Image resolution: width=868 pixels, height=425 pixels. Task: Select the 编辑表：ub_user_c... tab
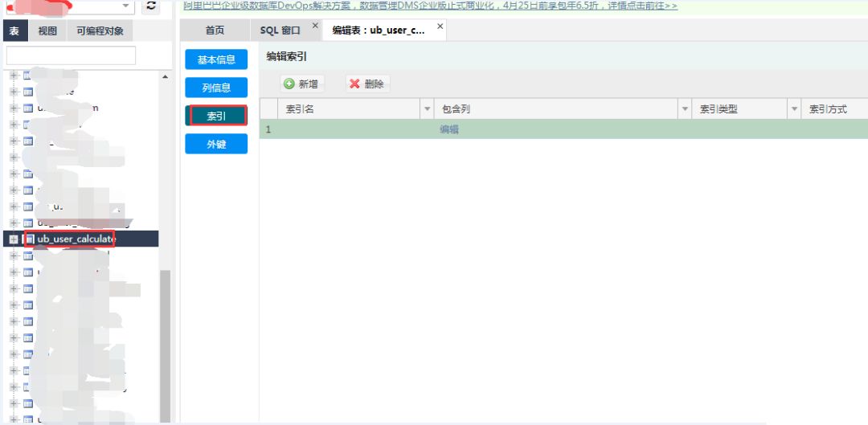(379, 31)
